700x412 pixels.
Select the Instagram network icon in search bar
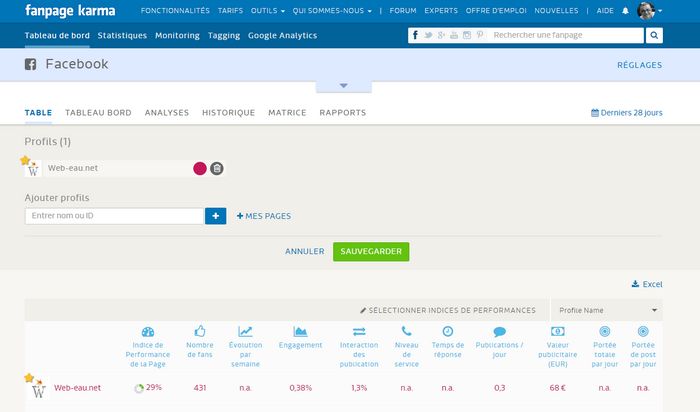pyautogui.click(x=467, y=35)
